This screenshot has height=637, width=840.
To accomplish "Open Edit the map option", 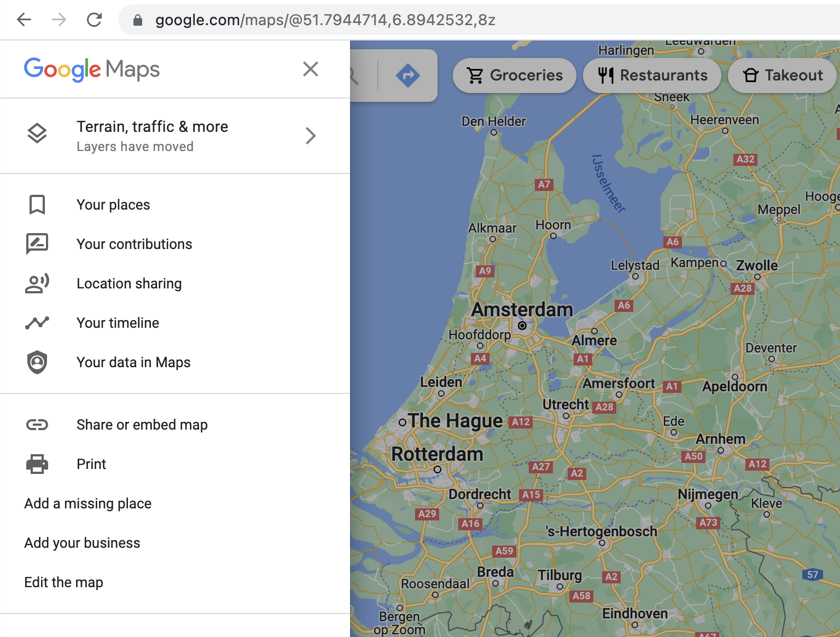I will coord(63,582).
